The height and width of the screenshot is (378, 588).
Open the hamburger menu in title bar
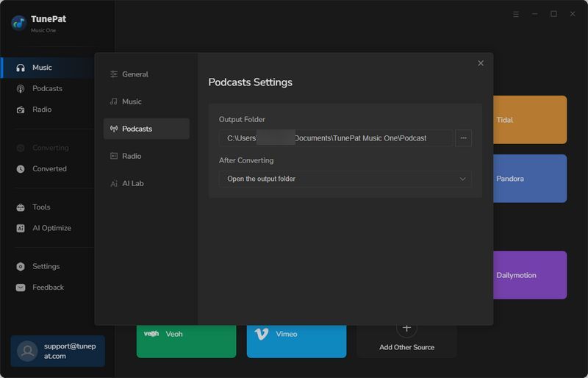[516, 14]
